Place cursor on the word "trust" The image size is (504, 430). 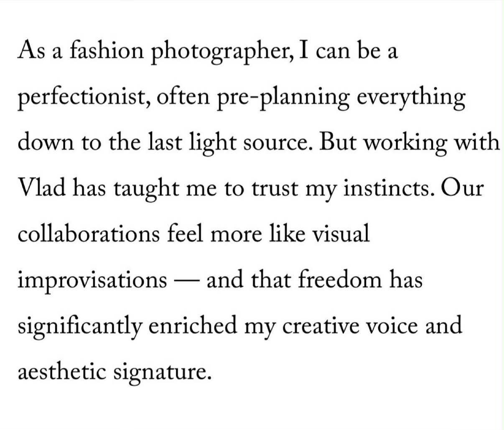[x=275, y=189]
